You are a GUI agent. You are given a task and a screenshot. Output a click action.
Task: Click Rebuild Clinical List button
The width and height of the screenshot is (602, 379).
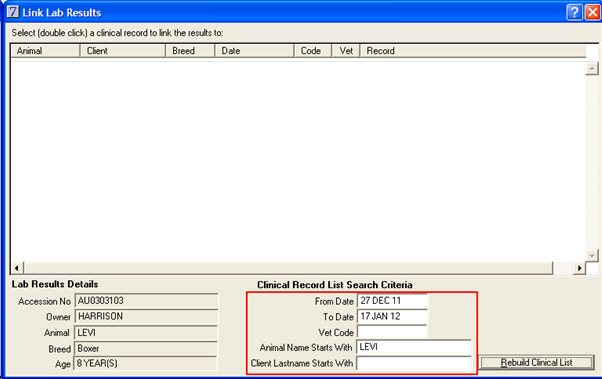click(536, 362)
